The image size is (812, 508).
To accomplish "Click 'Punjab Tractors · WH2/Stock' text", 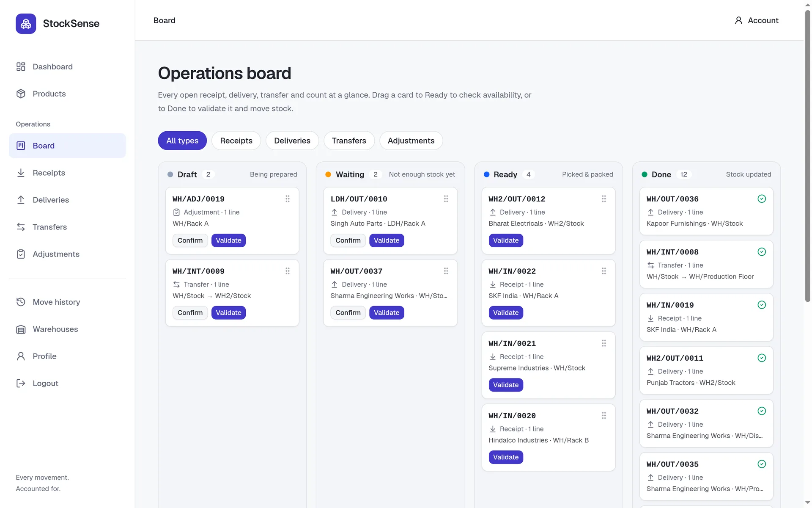I will (x=691, y=383).
